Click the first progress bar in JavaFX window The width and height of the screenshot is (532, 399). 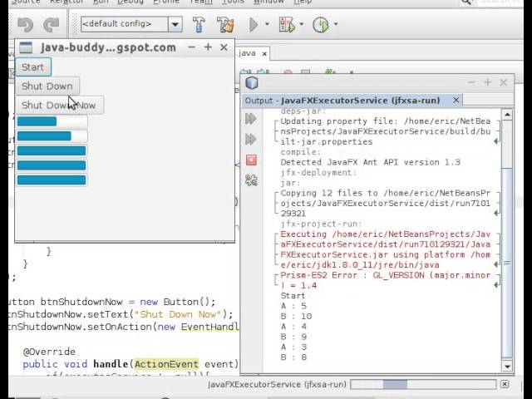click(52, 121)
